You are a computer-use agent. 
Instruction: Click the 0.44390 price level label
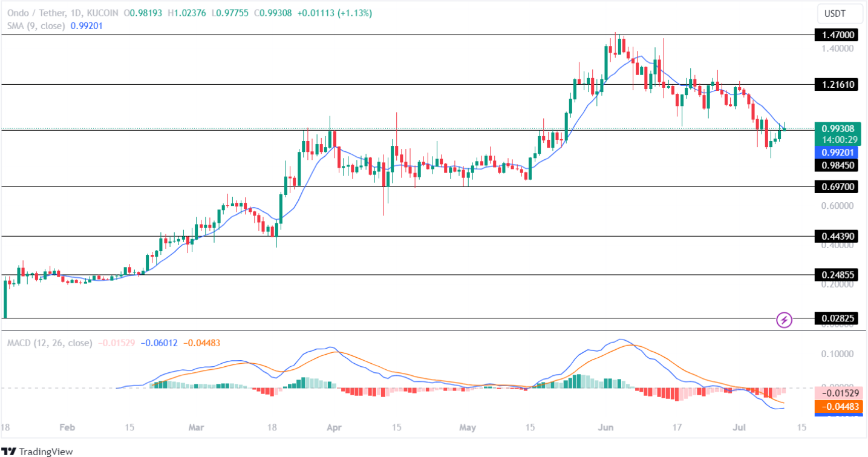(x=838, y=237)
